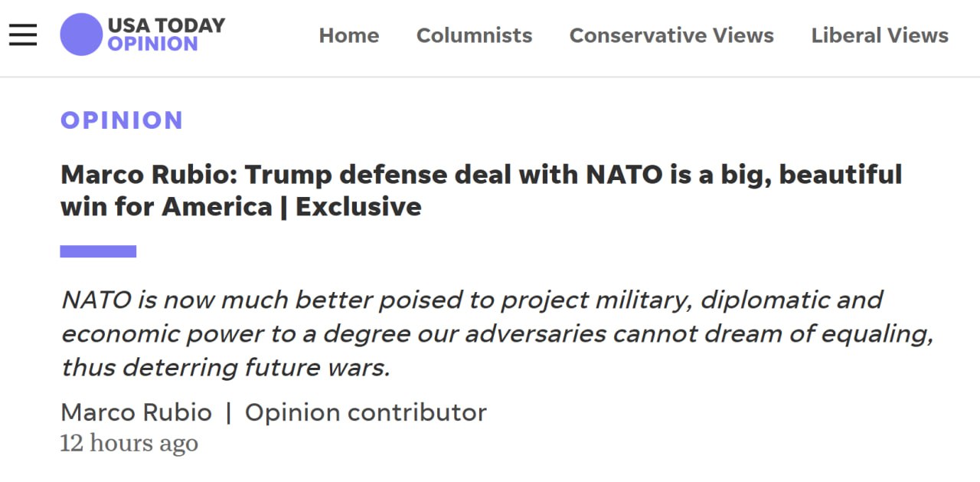Viewport: 980px width, 482px height.
Task: Click the '12 hours ago' timestamp
Action: [x=129, y=443]
